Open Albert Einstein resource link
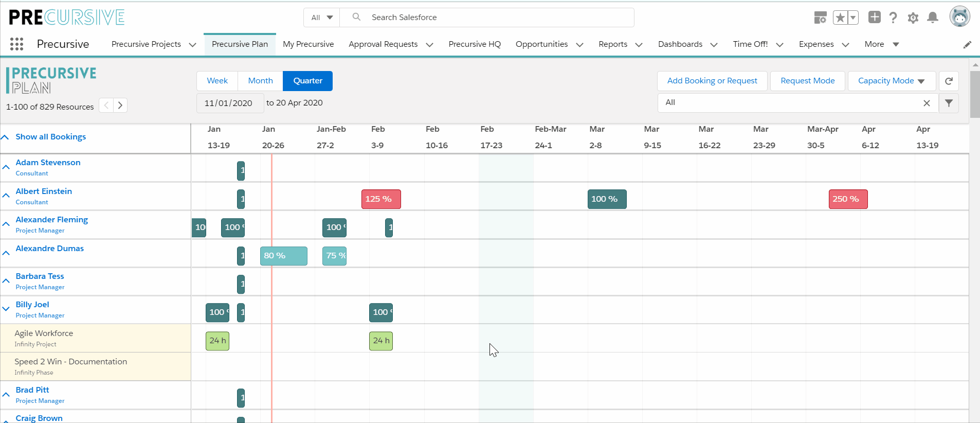The width and height of the screenshot is (980, 423). click(x=44, y=191)
